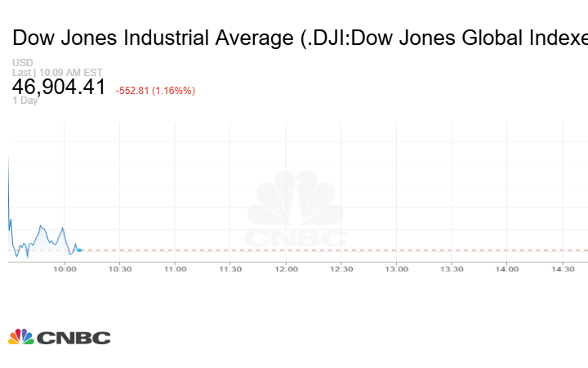Click the red dashed previous-close line

click(327, 250)
